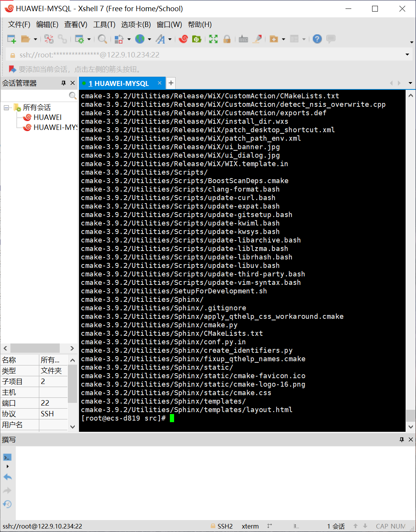Screen dimensions: 416x532
Task: Click the Disconnect icon
Action: (49, 39)
